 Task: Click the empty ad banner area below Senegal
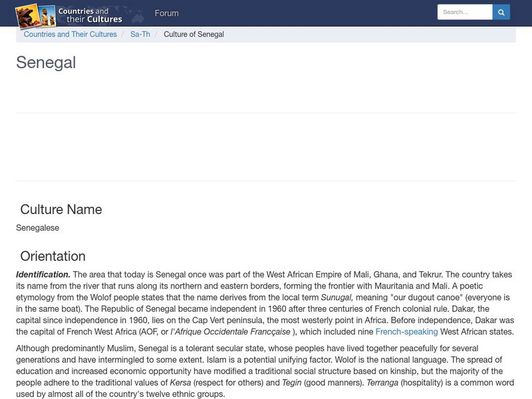point(265,147)
